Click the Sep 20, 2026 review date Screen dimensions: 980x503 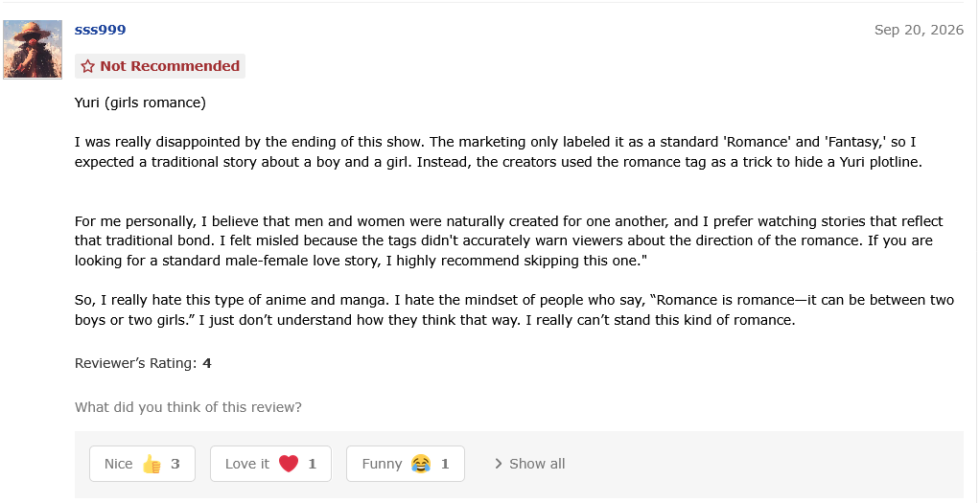click(x=919, y=30)
